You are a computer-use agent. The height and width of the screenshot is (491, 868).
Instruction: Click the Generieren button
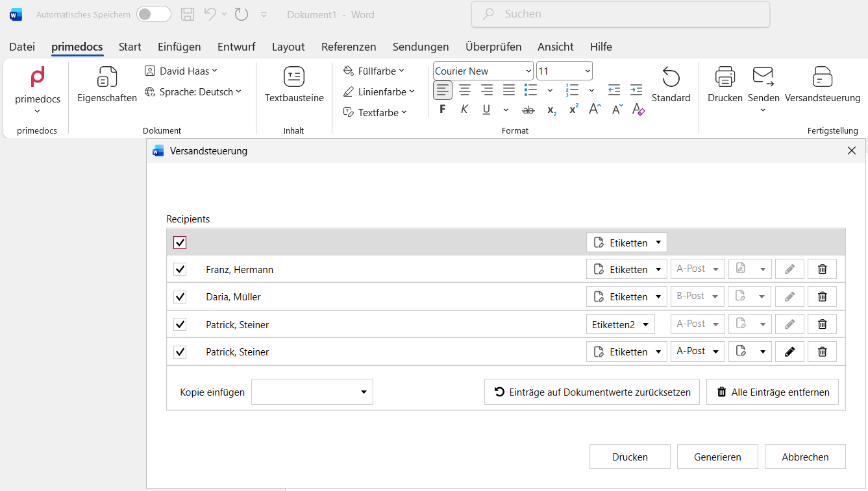click(x=717, y=457)
